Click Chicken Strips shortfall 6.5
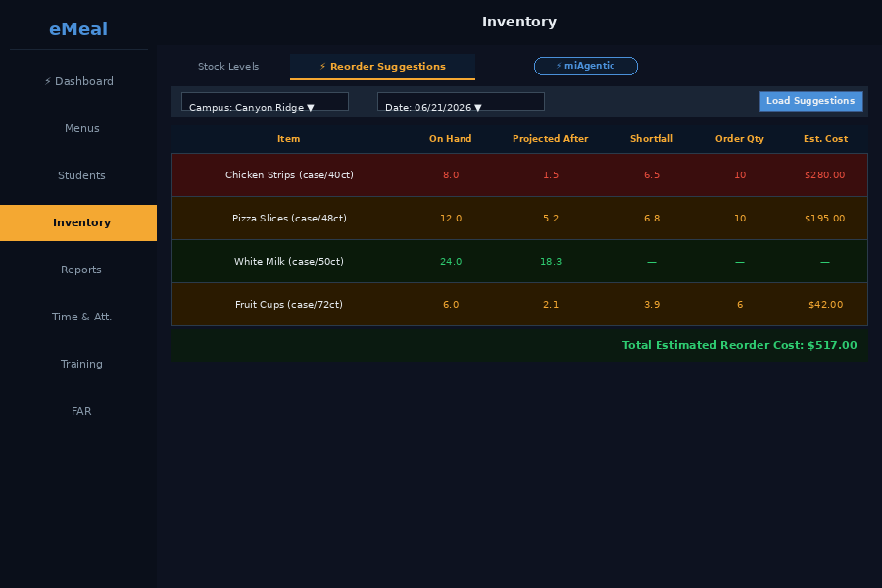Image resolution: width=882 pixels, height=588 pixels. pyautogui.click(x=652, y=175)
